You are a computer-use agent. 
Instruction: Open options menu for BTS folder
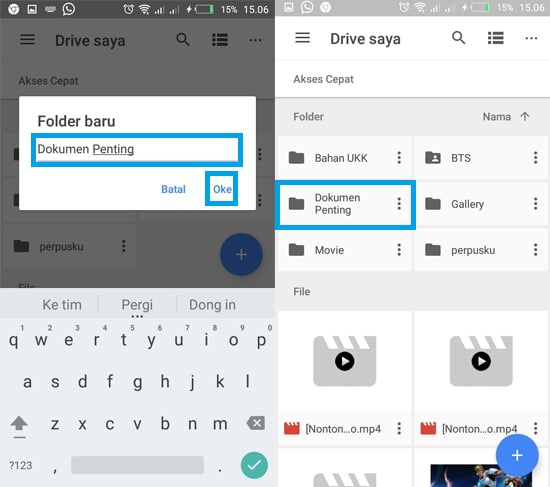(535, 158)
